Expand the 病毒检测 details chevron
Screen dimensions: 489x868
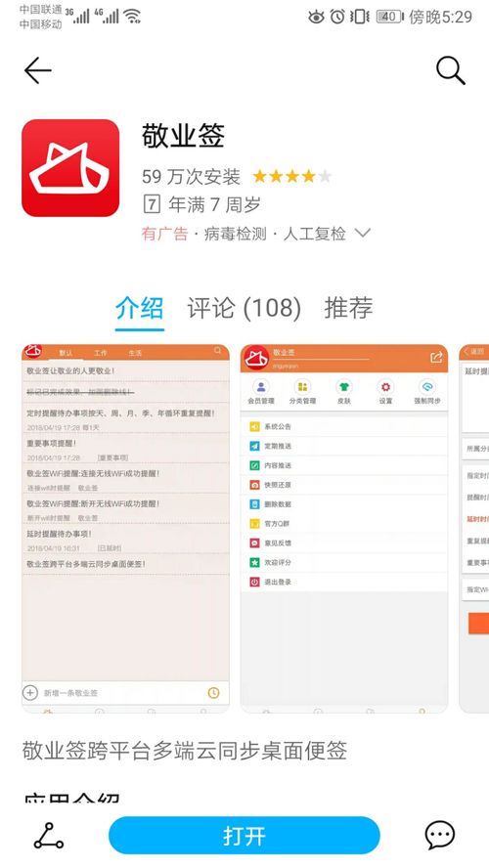[x=363, y=233]
